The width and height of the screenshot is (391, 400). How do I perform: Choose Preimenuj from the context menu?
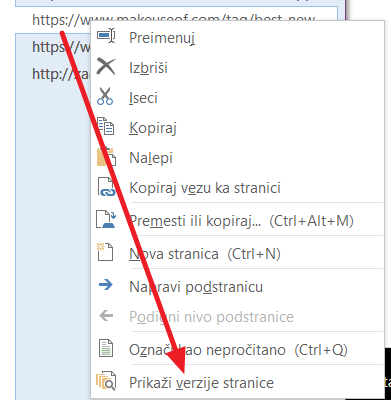237,37
